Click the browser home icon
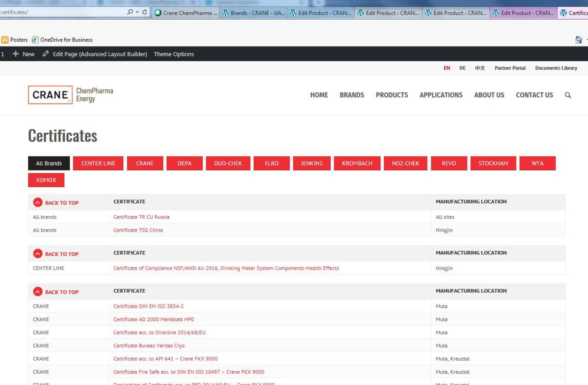Image resolution: width=588 pixels, height=385 pixels. click(578, 40)
